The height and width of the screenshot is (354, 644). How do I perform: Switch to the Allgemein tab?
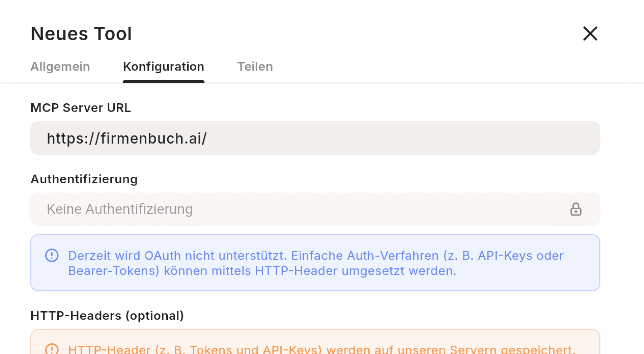pyautogui.click(x=60, y=66)
